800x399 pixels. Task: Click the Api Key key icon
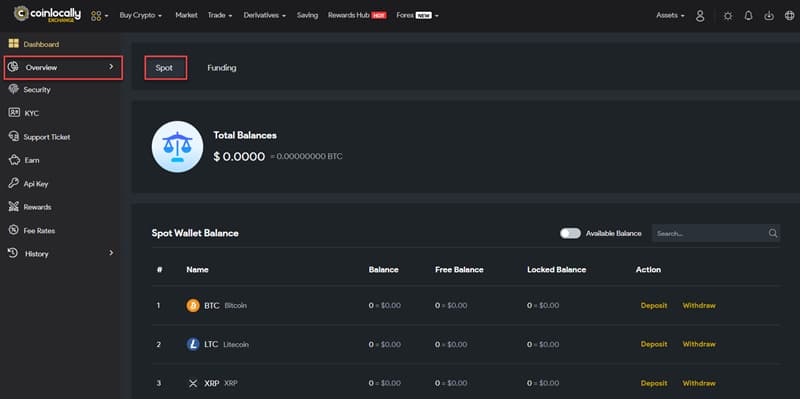click(x=14, y=183)
